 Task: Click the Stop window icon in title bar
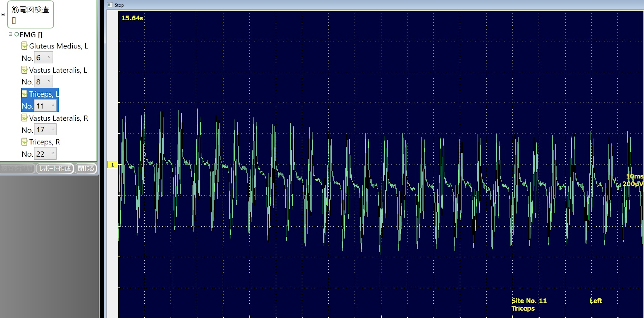(x=110, y=5)
